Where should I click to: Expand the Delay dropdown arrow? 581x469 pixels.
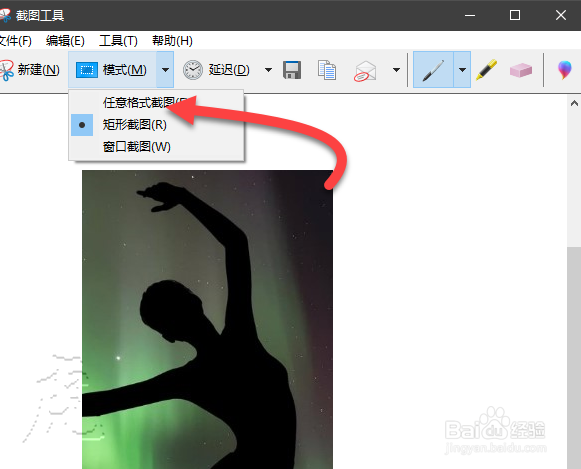268,70
